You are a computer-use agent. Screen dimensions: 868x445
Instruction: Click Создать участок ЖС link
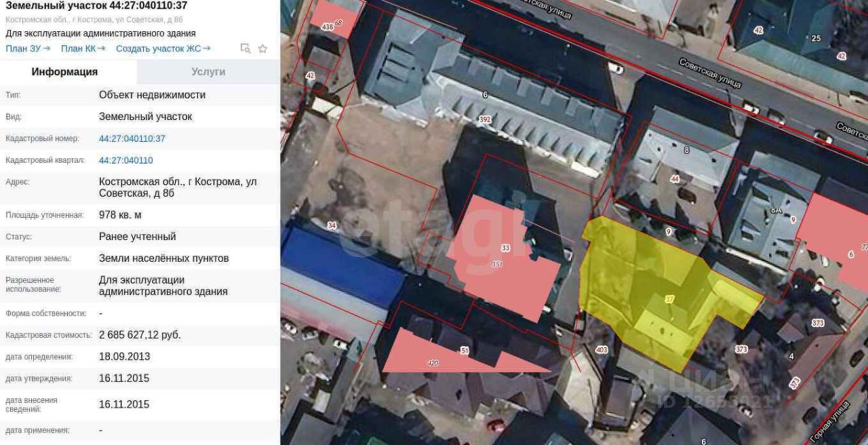point(163,48)
